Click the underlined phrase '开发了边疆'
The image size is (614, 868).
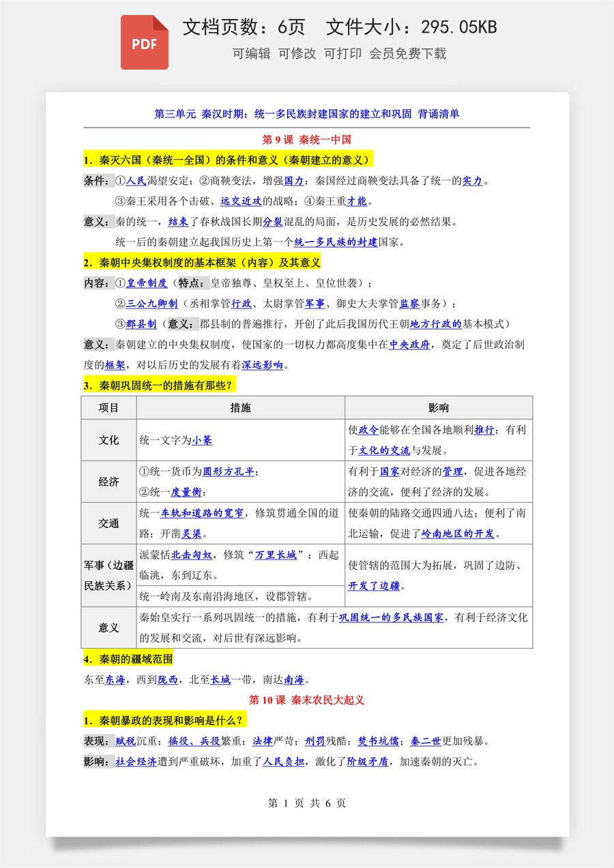click(374, 585)
